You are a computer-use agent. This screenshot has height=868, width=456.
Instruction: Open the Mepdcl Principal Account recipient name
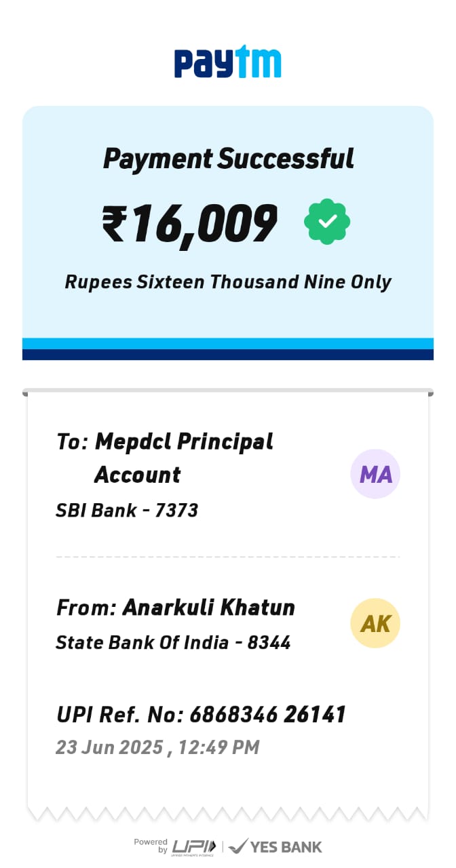pyautogui.click(x=183, y=441)
